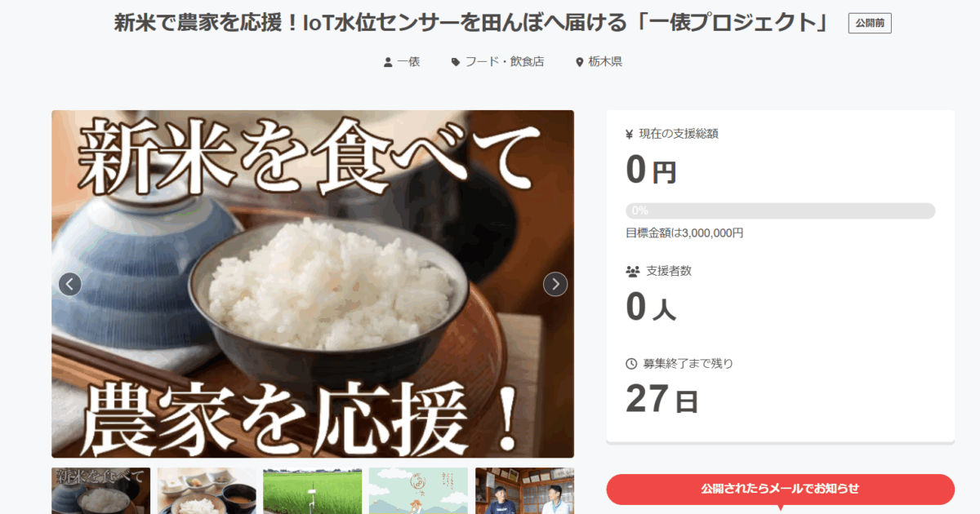Select the two people thumbnail
Viewport: 980px width, 514px height.
click(524, 490)
